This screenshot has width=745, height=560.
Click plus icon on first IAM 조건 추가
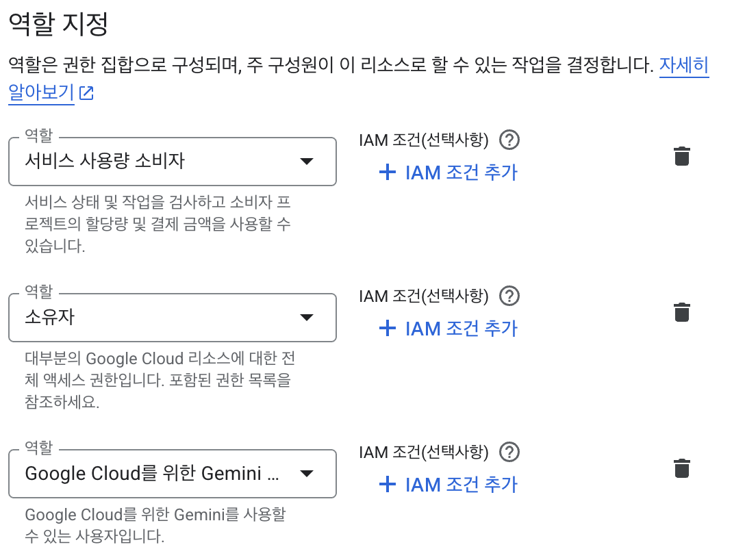click(388, 172)
